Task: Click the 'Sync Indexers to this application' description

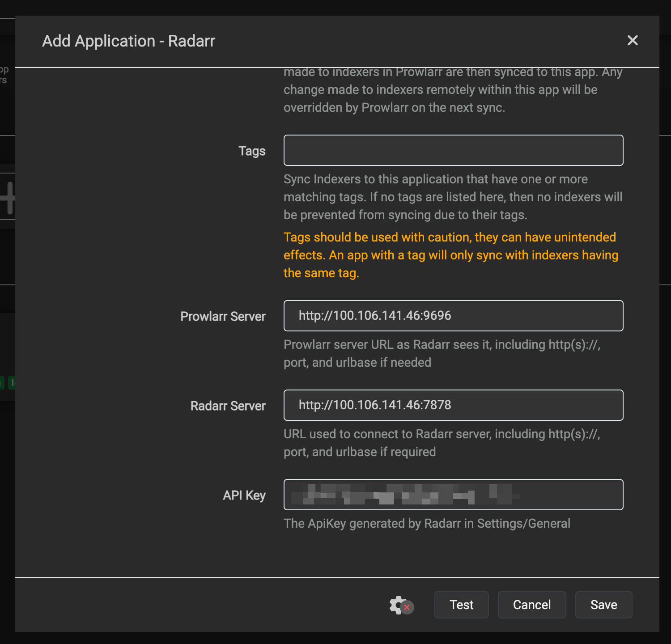Action: coord(453,197)
